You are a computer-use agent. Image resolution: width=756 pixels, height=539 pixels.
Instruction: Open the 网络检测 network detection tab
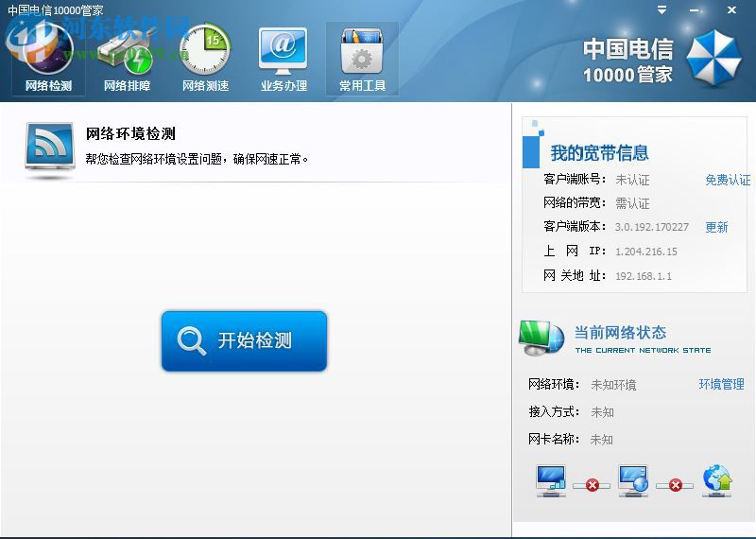coord(48,60)
